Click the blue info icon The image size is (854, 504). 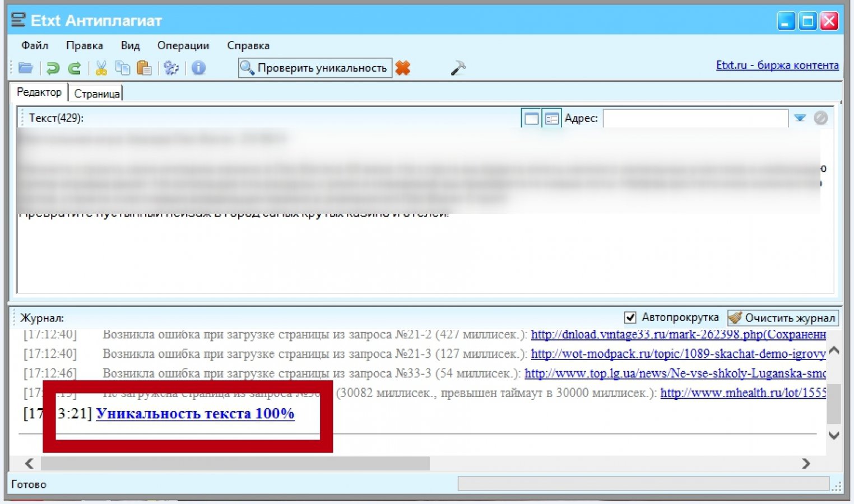coord(198,68)
